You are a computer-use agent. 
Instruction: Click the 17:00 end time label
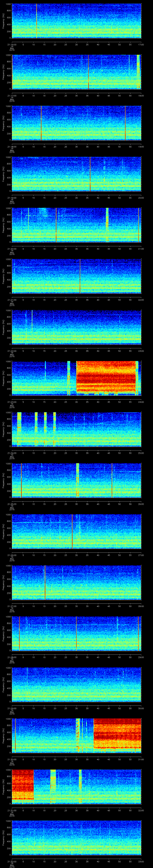141,44
